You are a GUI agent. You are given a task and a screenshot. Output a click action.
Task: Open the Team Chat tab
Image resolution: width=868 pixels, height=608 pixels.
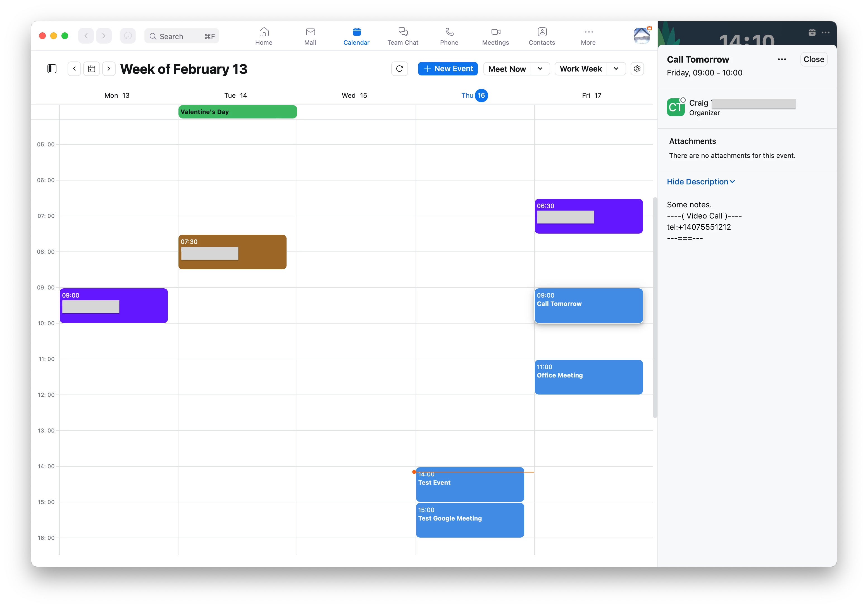click(x=403, y=36)
